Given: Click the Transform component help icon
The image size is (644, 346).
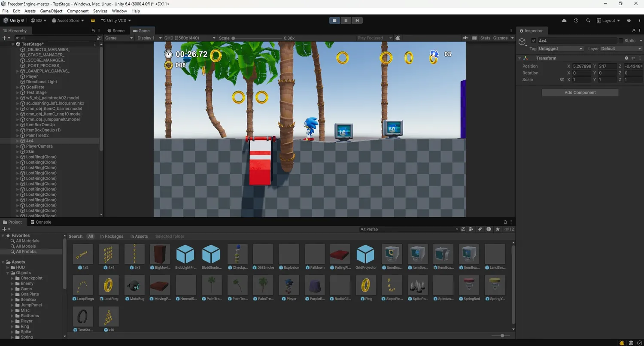Looking at the screenshot, I should coord(626,58).
